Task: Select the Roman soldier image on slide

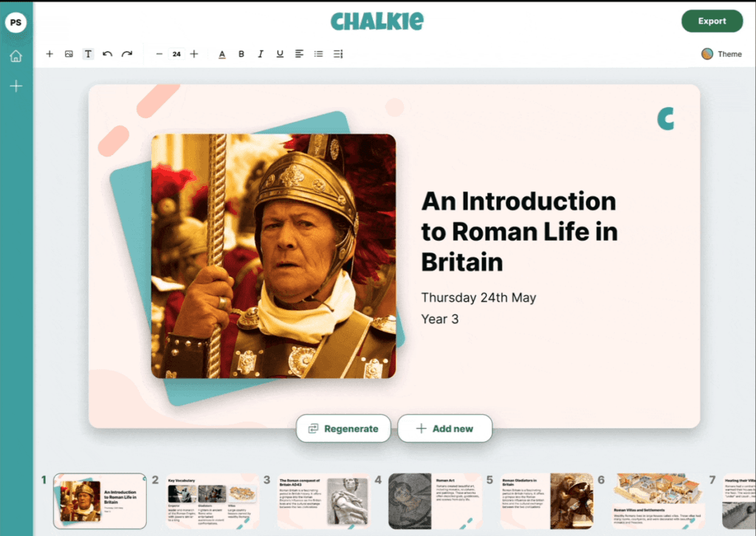Action: 273,256
